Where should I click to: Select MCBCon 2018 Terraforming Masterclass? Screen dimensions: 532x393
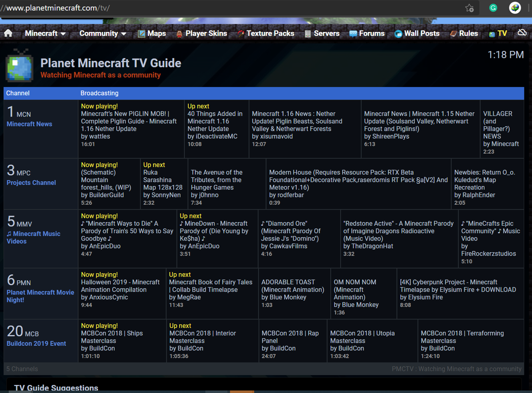click(471, 340)
